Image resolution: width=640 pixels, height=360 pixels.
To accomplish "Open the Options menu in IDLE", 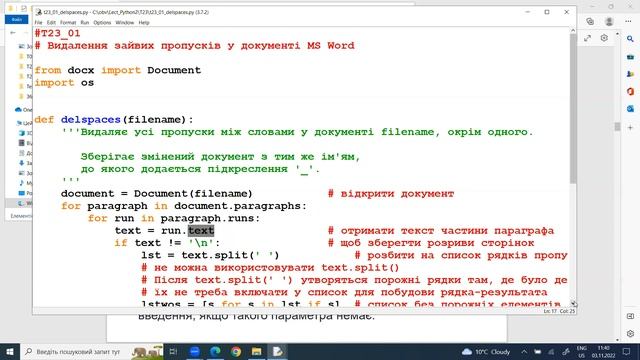I will pyautogui.click(x=102, y=22).
